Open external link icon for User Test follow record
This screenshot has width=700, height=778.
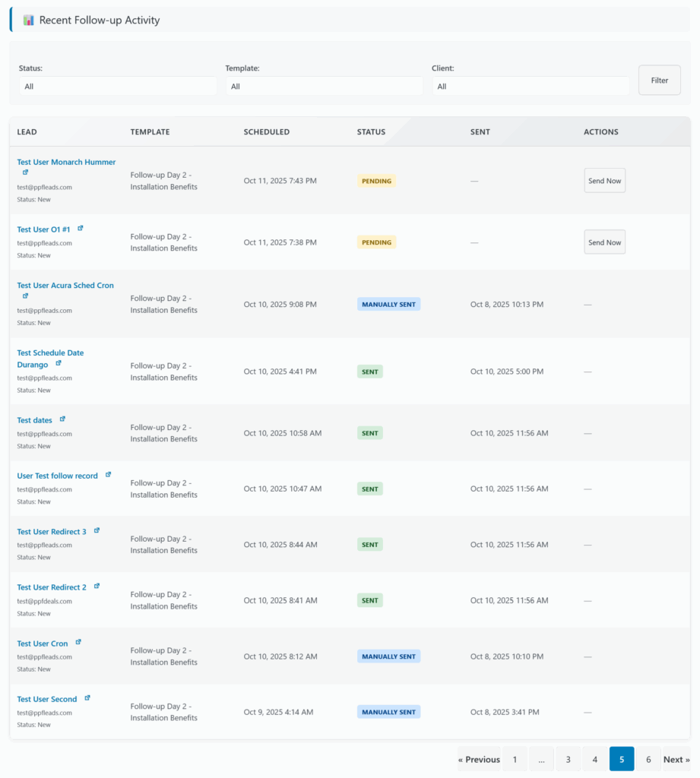tap(108, 475)
